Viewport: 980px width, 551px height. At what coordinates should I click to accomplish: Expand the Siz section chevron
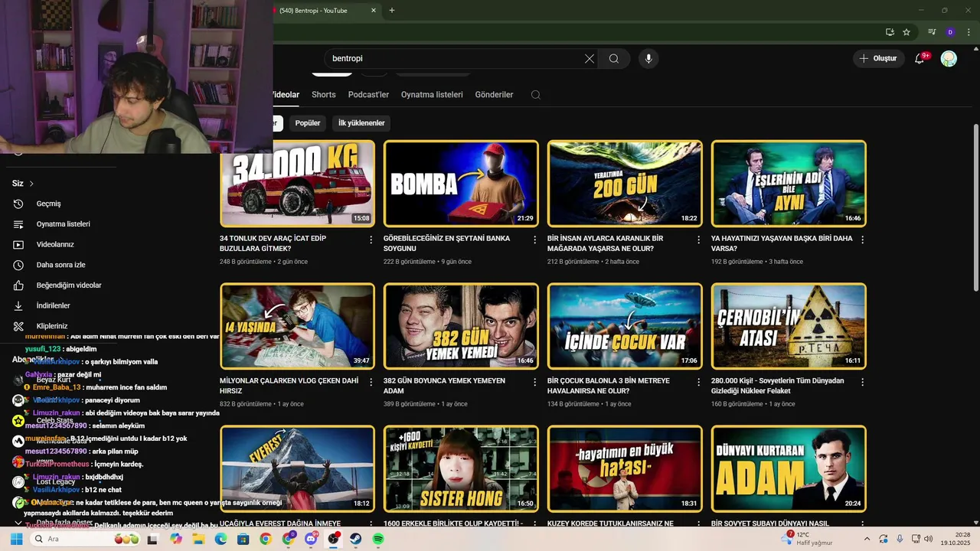pyautogui.click(x=31, y=184)
